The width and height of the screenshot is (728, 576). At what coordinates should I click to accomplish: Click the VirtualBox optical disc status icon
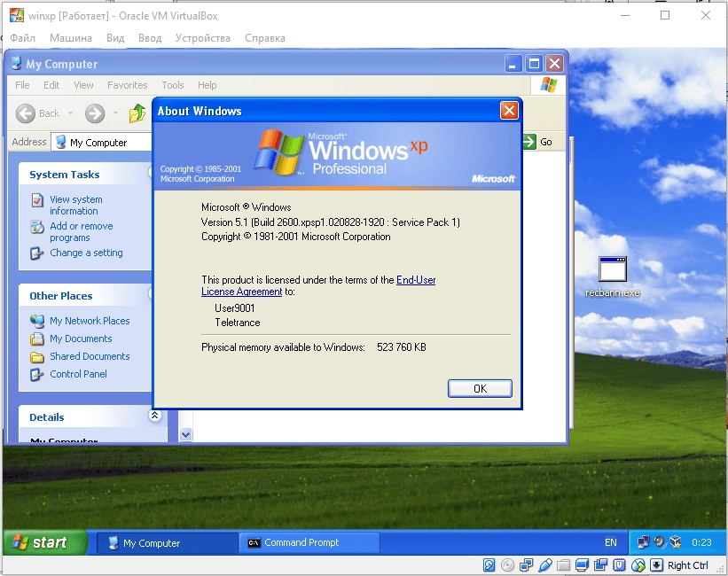coord(507,564)
